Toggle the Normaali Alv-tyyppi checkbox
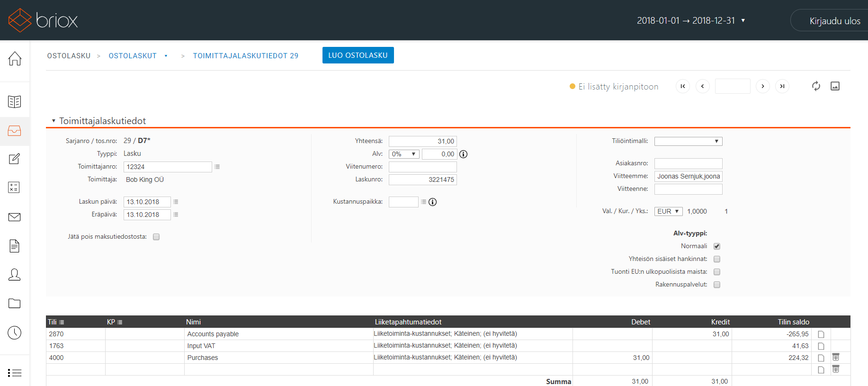Image resolution: width=868 pixels, height=386 pixels. coord(717,246)
